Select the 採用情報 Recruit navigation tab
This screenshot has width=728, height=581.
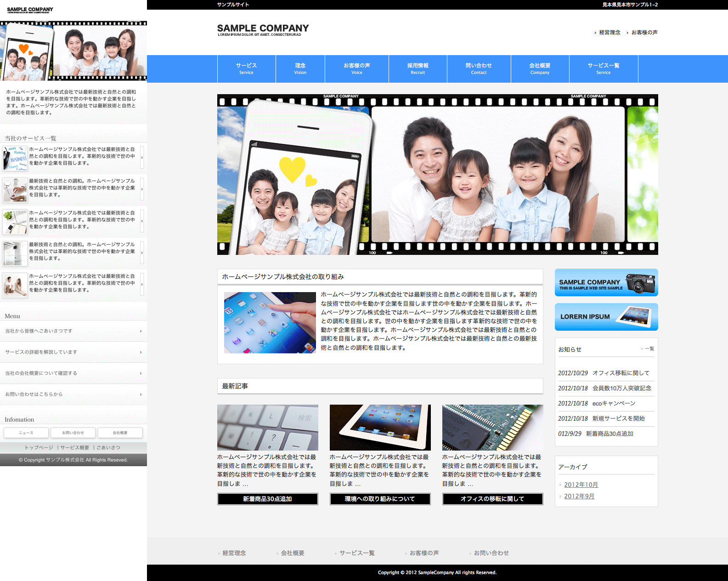click(418, 69)
